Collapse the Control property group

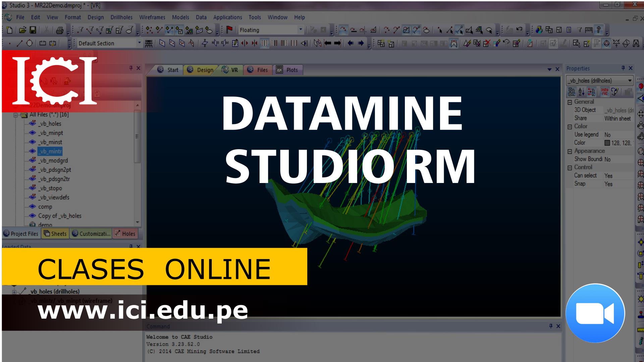[x=570, y=168]
